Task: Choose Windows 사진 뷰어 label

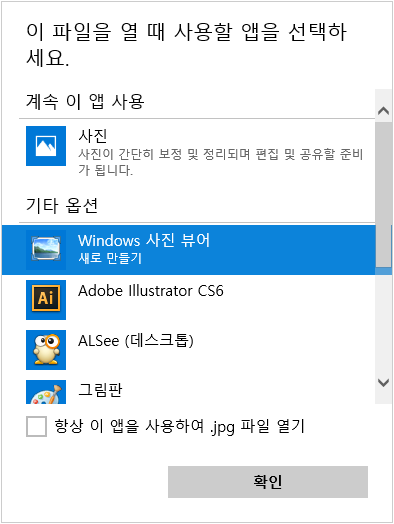Action: (x=144, y=240)
